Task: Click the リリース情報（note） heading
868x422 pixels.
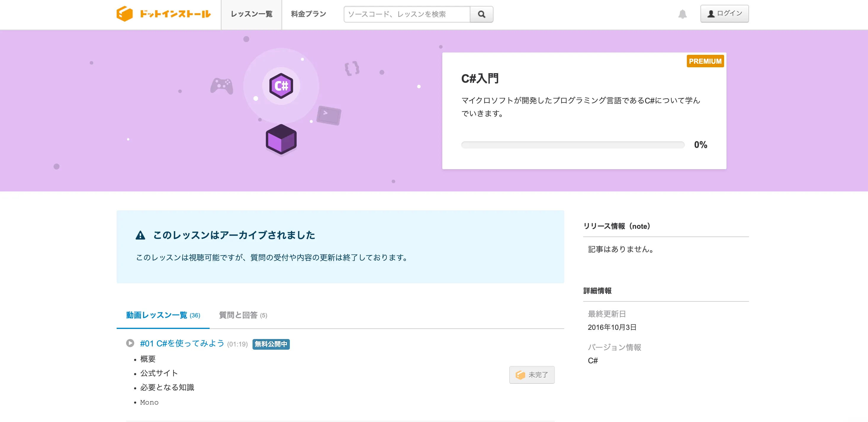Action: 617,226
